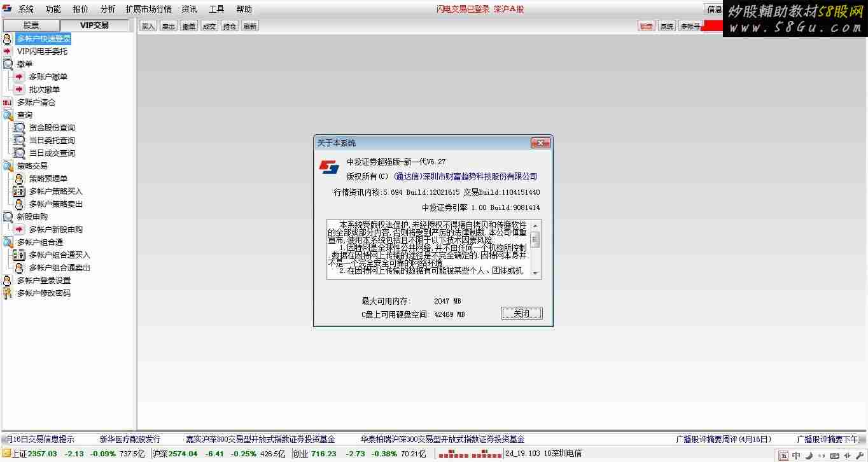
Task: Click the 卖出 toolbar button
Action: pyautogui.click(x=169, y=26)
